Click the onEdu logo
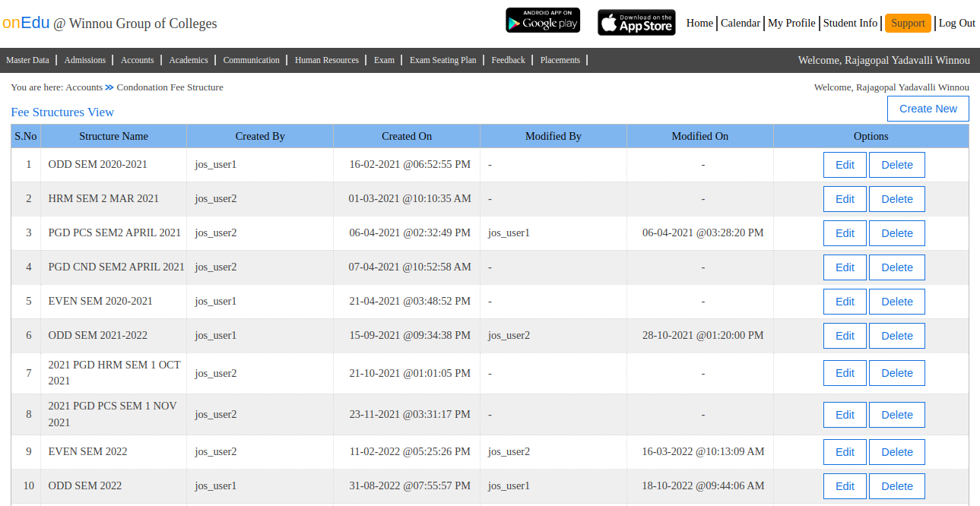Viewport: 980px width, 506px height. coord(26,23)
